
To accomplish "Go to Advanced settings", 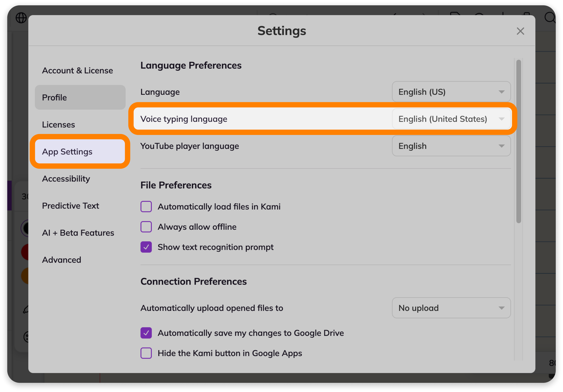I will click(x=80, y=260).
